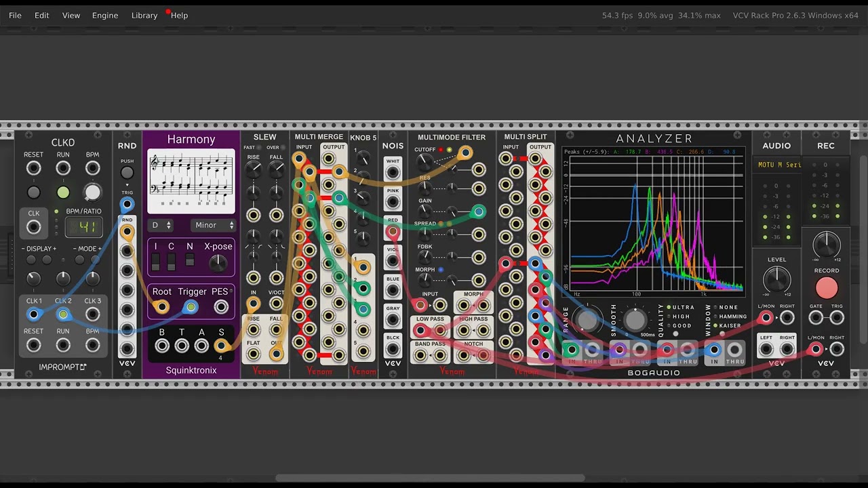The image size is (868, 488).
Task: Open the File menu
Action: (x=15, y=15)
